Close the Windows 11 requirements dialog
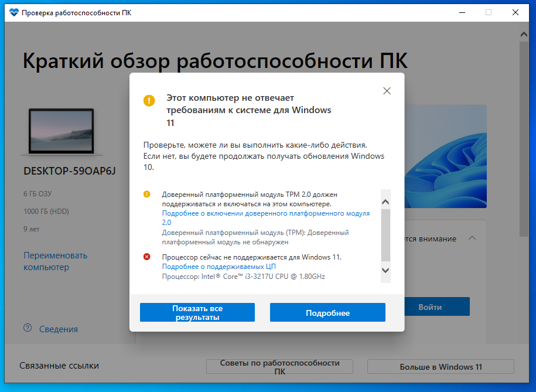The height and width of the screenshot is (392, 536). click(387, 91)
